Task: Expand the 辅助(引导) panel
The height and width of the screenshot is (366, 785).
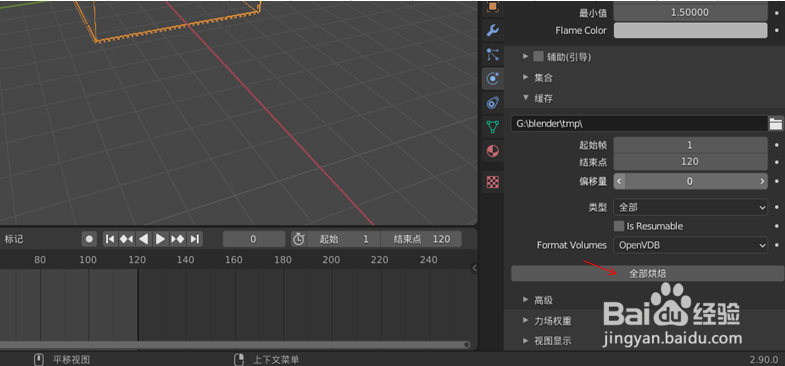Action: point(526,57)
